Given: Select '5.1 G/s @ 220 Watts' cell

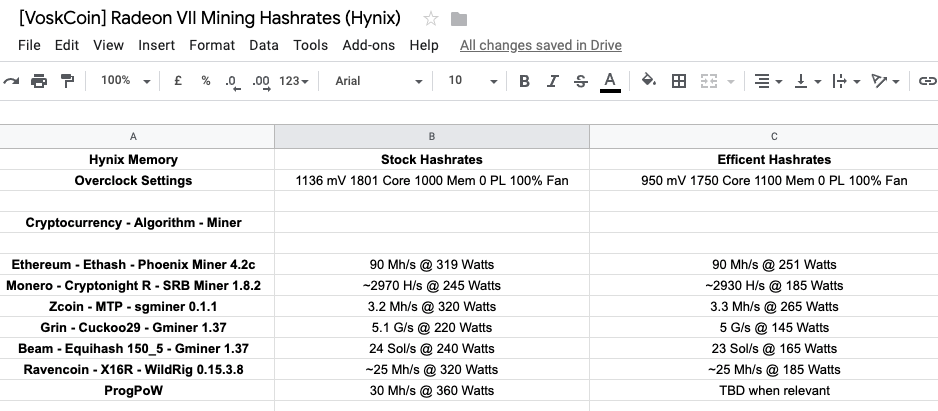Looking at the screenshot, I should [431, 327].
